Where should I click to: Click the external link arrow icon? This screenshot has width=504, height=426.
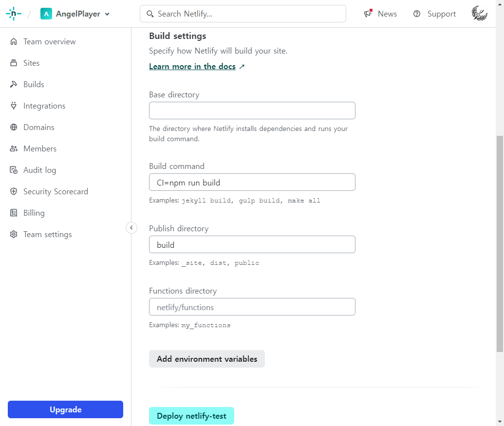click(242, 67)
